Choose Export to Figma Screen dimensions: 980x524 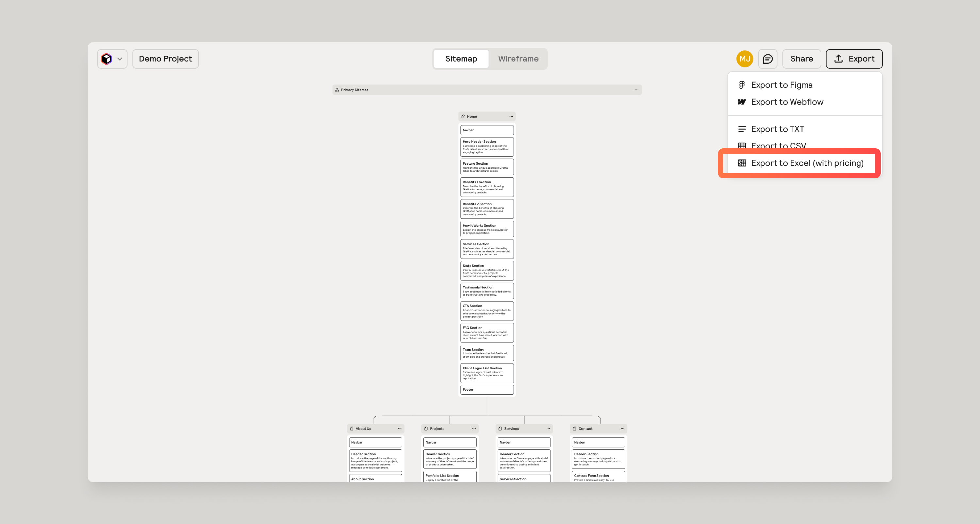[x=781, y=85]
